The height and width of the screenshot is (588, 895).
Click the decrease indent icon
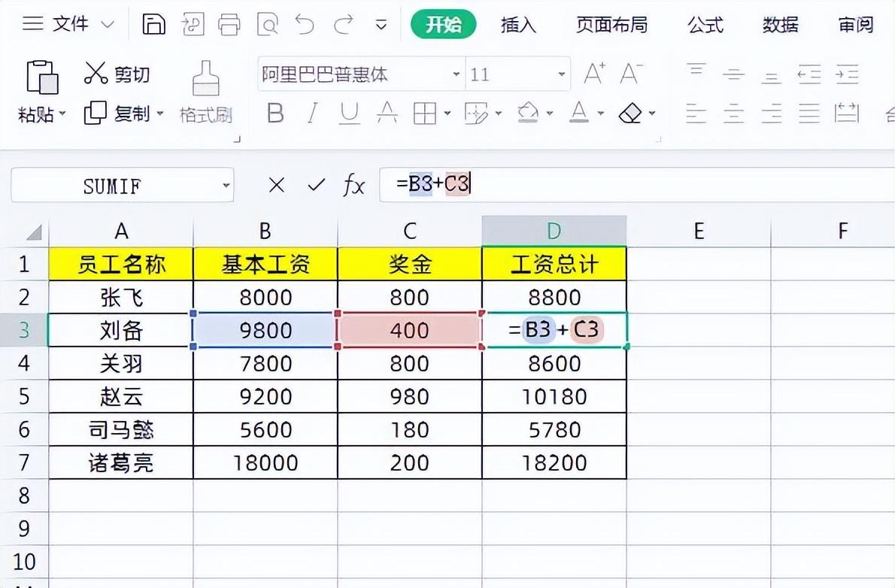pyautogui.click(x=809, y=74)
